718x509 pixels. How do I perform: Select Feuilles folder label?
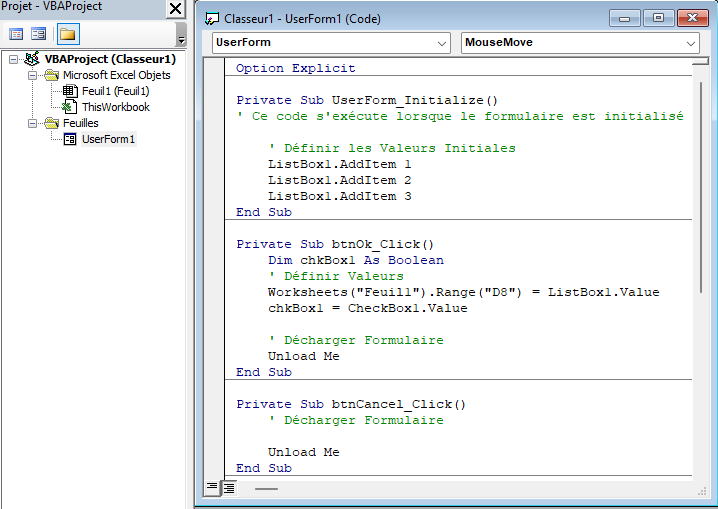[x=81, y=123]
